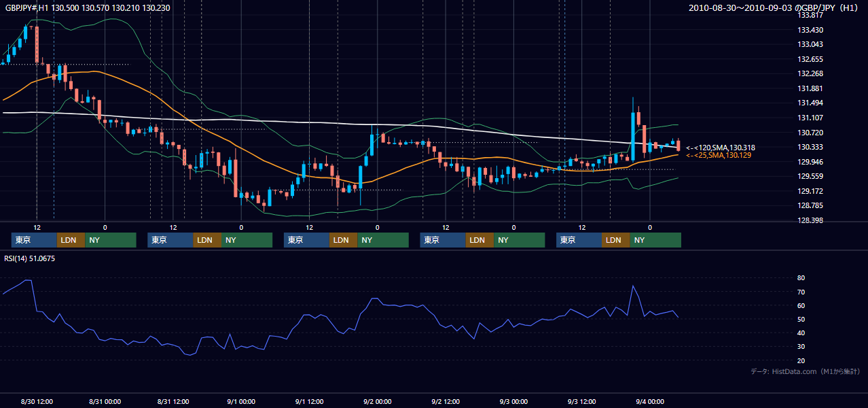
Task: Click the 131.494 price axis label
Action: [811, 103]
